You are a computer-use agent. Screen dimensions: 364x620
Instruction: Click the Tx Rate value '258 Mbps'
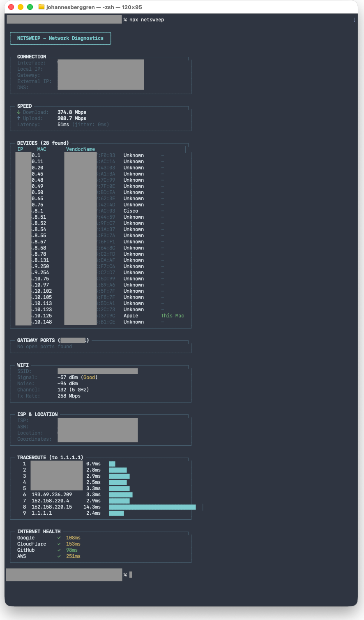tap(69, 396)
